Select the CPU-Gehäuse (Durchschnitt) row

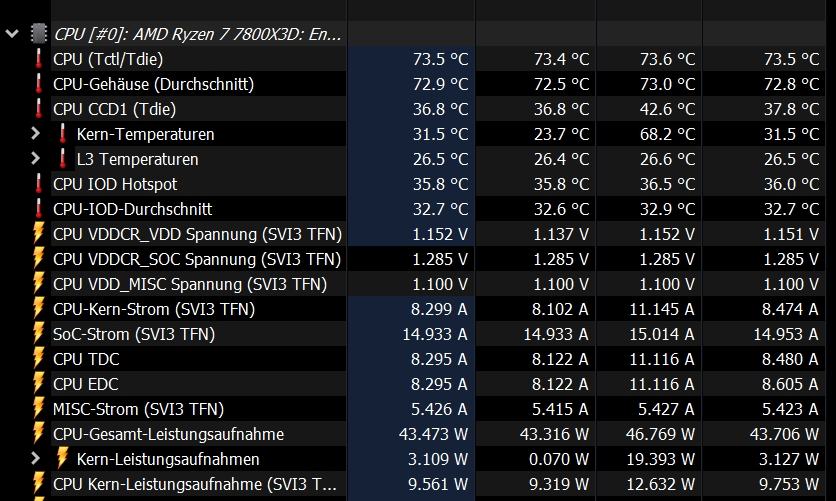(x=154, y=84)
